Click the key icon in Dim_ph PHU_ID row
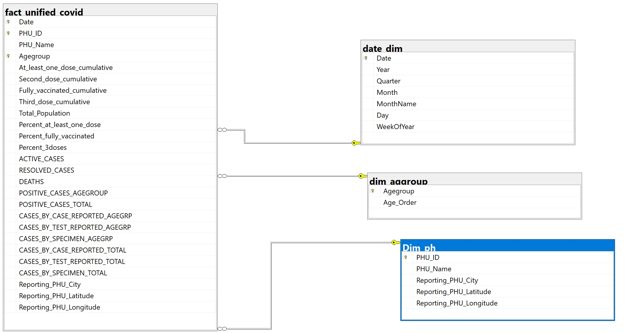Viewport: 644px width, 333px height. (x=406, y=258)
